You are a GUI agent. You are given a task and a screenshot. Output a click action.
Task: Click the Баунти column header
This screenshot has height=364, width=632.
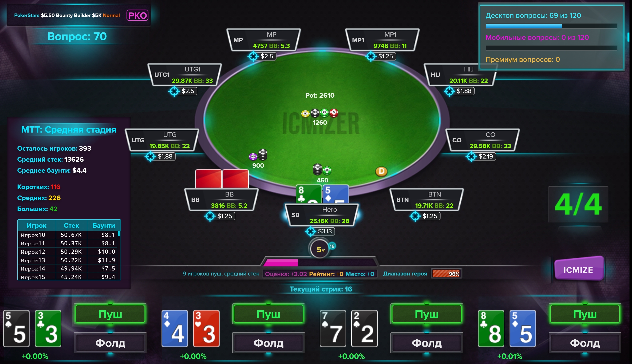(x=104, y=225)
